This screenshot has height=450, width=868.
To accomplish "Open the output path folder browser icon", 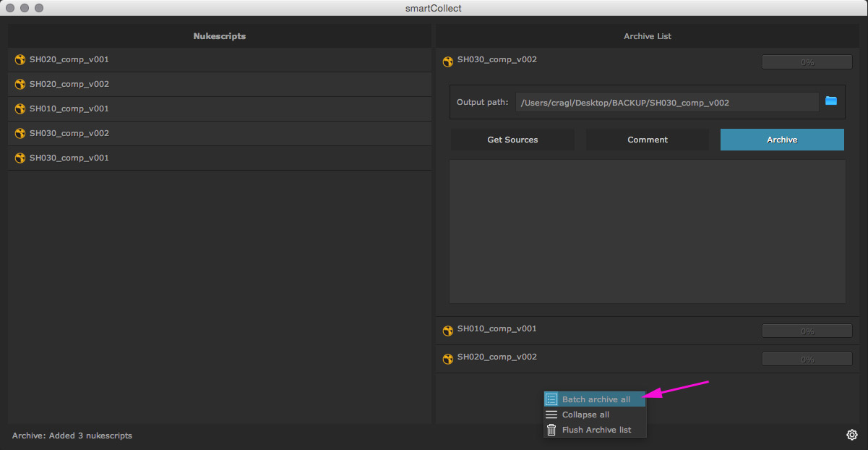I will pyautogui.click(x=831, y=101).
